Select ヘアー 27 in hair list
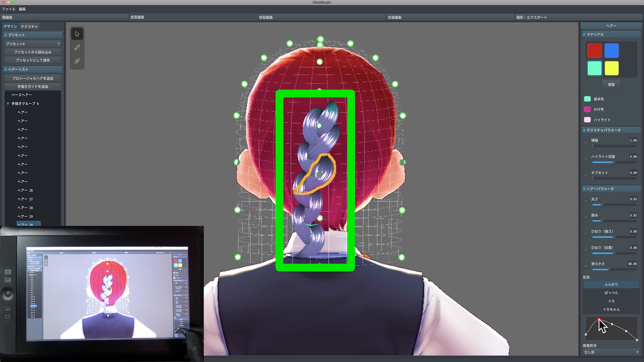This screenshot has width=644, height=362. (25, 199)
